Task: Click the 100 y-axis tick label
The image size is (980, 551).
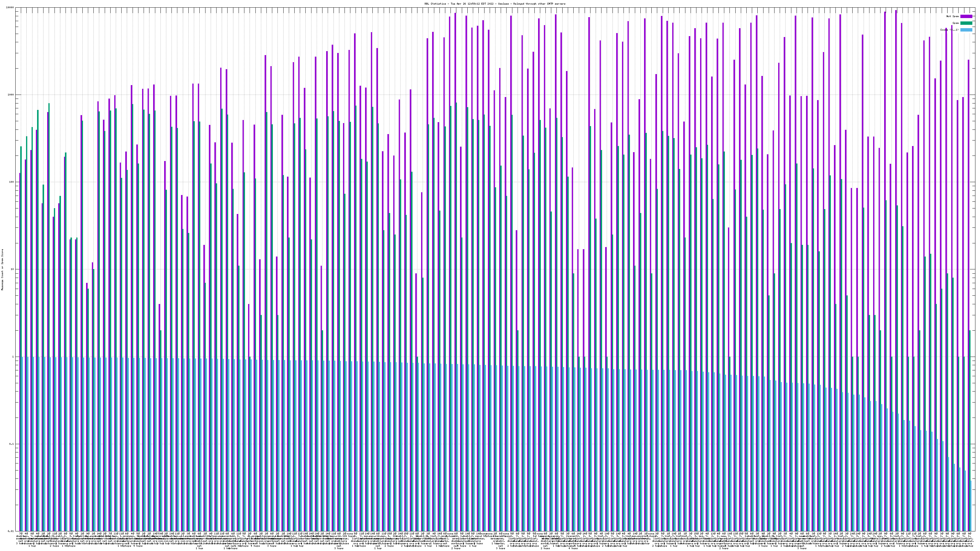Action: [x=12, y=182]
